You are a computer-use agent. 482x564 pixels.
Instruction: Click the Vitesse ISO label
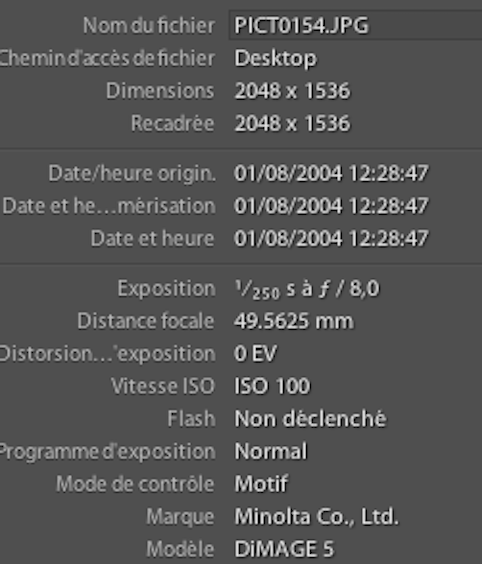tap(163, 386)
